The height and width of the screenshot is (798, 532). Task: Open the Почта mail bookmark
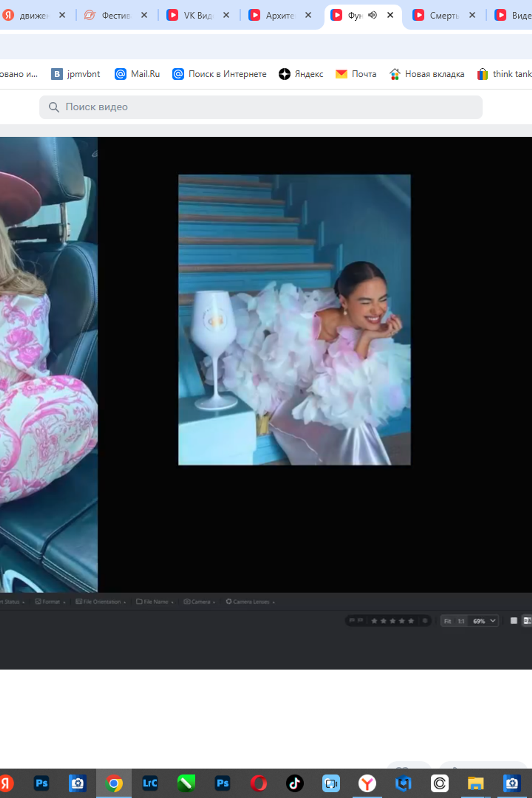coord(356,74)
